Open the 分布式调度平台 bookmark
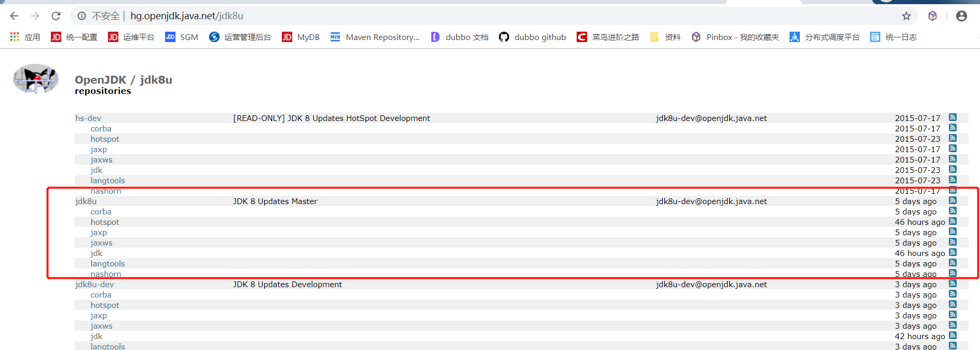Screen dimensions: 980x350 coord(824,37)
